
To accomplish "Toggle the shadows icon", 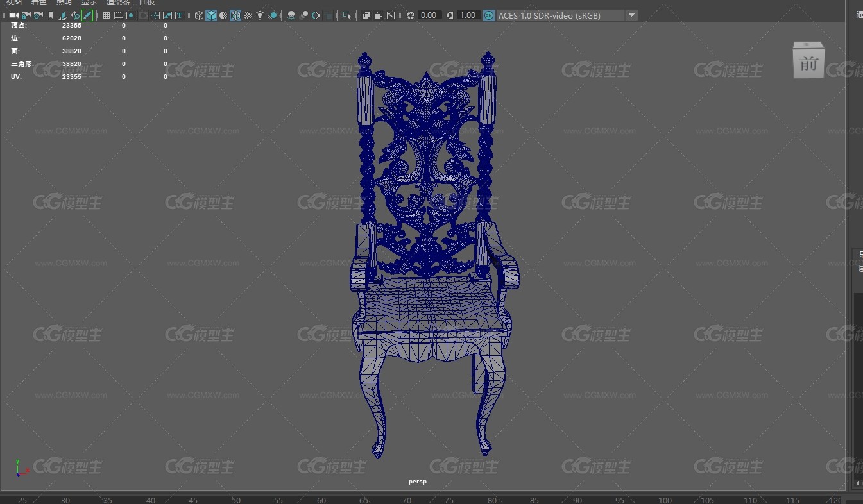I will (272, 15).
